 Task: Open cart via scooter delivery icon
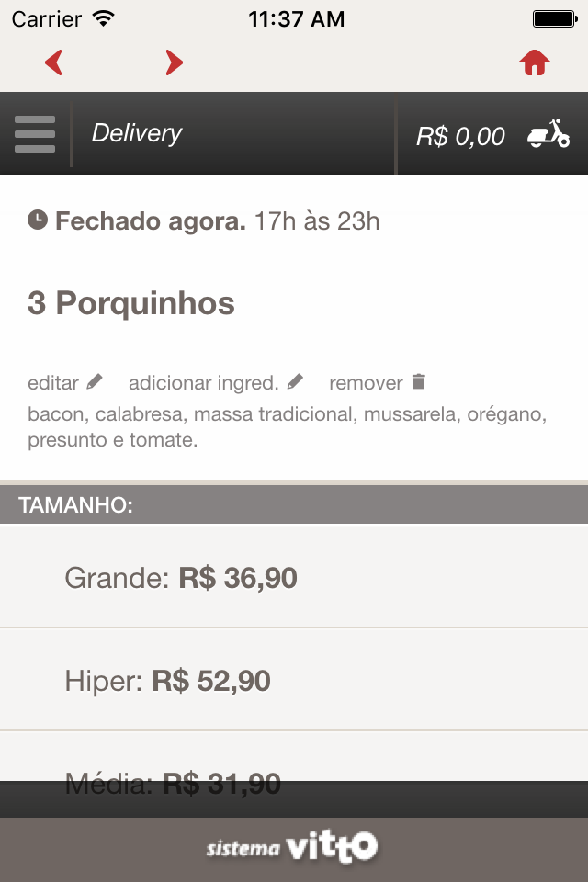(548, 134)
